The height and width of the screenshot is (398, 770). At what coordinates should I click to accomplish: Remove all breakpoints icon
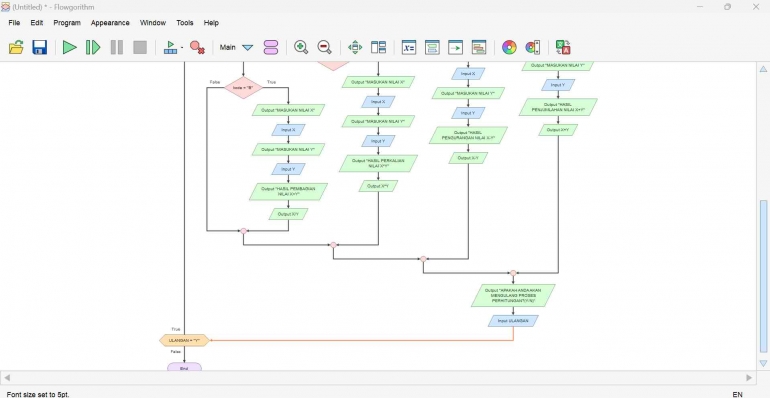click(197, 47)
